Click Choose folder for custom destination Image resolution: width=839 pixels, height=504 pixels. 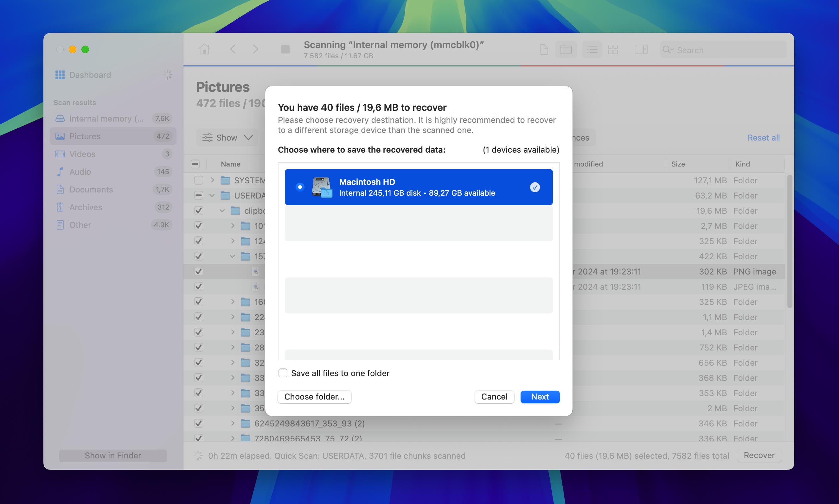point(315,396)
